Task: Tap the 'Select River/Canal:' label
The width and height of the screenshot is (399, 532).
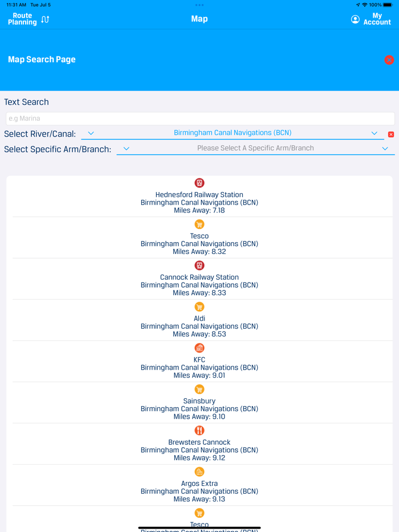Action: pos(40,134)
